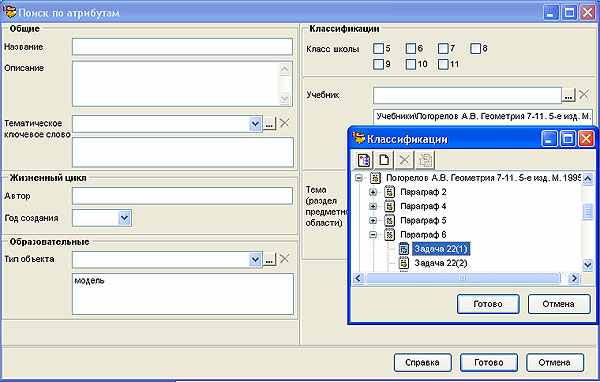The width and height of the screenshot is (600, 382).
Task: Click the new document toolbar icon
Action: [384, 160]
